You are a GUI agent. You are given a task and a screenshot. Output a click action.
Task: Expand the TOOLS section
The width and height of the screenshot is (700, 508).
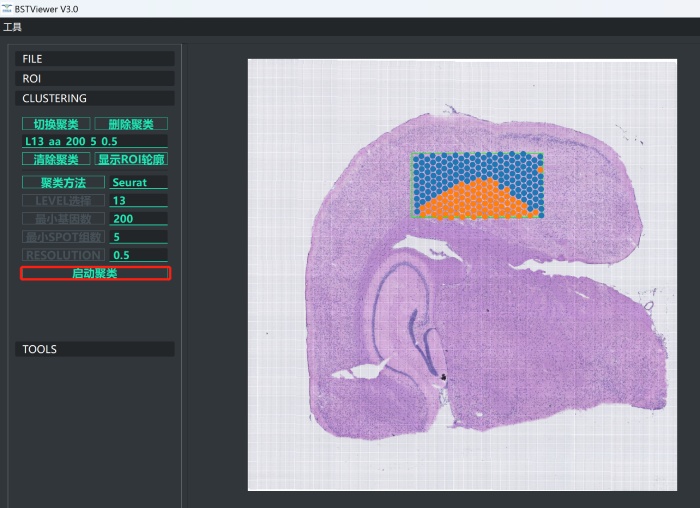[96, 349]
